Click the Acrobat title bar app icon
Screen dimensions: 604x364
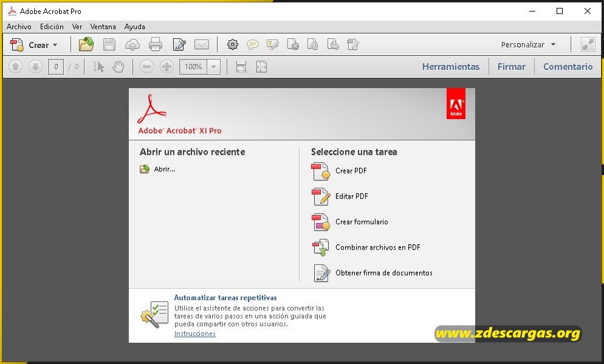point(12,11)
